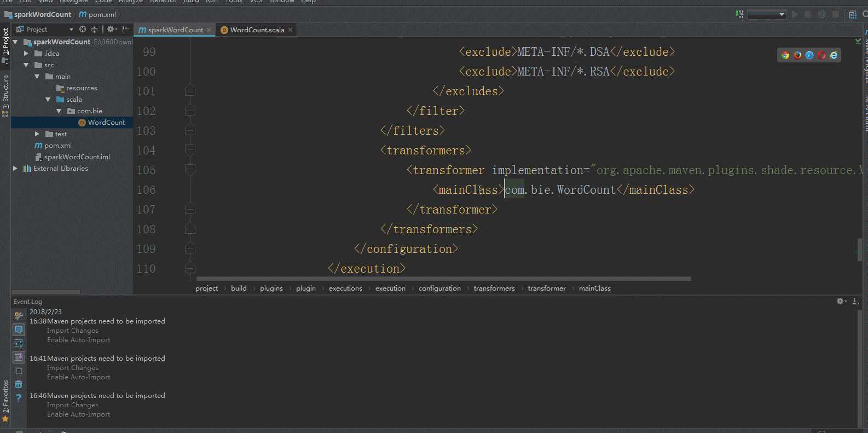Collapse the sparkWordCount root node
Image resolution: width=868 pixels, height=433 pixels.
[x=15, y=42]
